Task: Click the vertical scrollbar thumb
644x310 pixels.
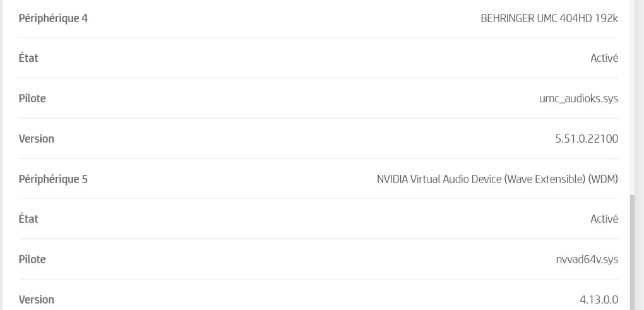Action: (633, 253)
